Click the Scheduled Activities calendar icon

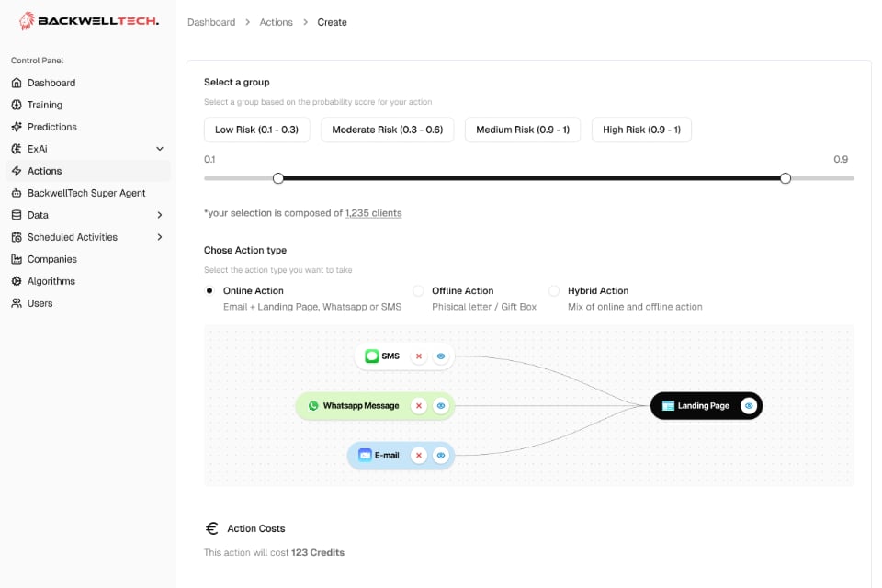click(x=17, y=237)
